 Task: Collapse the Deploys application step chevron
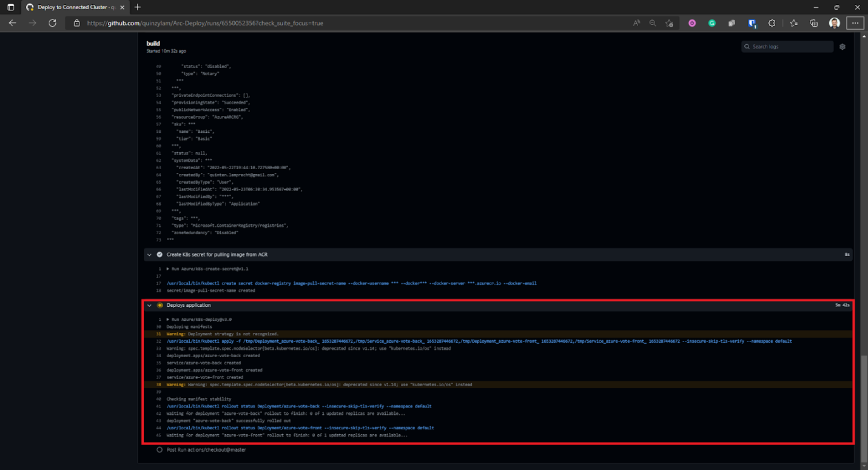pos(149,305)
